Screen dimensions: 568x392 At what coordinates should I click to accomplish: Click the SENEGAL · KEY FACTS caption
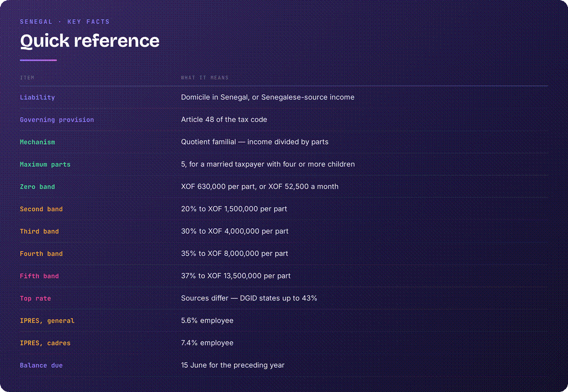[65, 22]
